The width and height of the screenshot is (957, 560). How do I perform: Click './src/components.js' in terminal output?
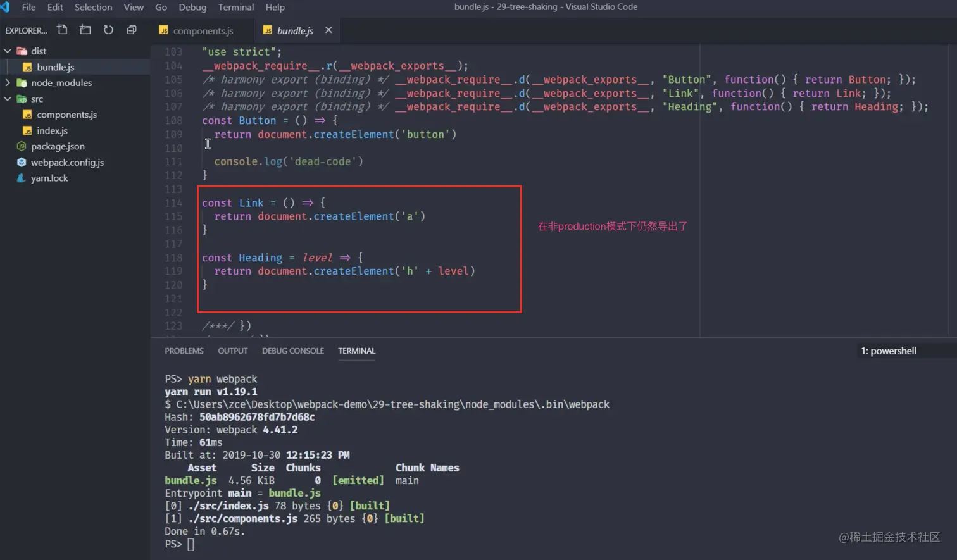[242, 518]
